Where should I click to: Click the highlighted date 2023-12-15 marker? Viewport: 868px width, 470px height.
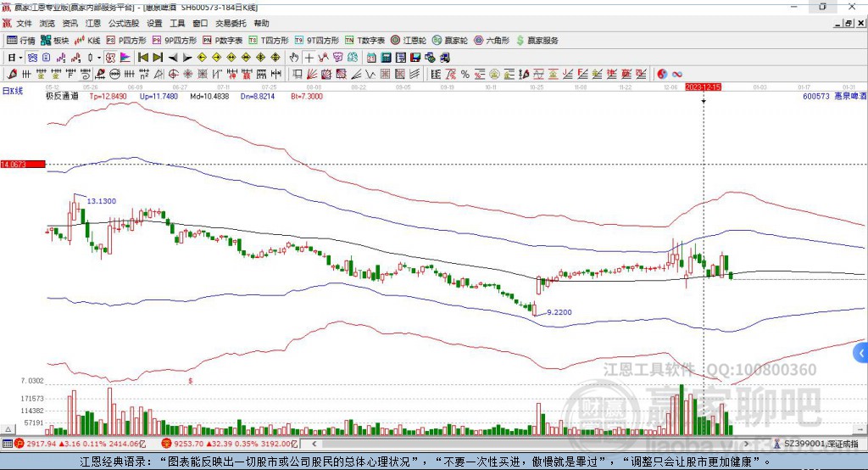(703, 87)
